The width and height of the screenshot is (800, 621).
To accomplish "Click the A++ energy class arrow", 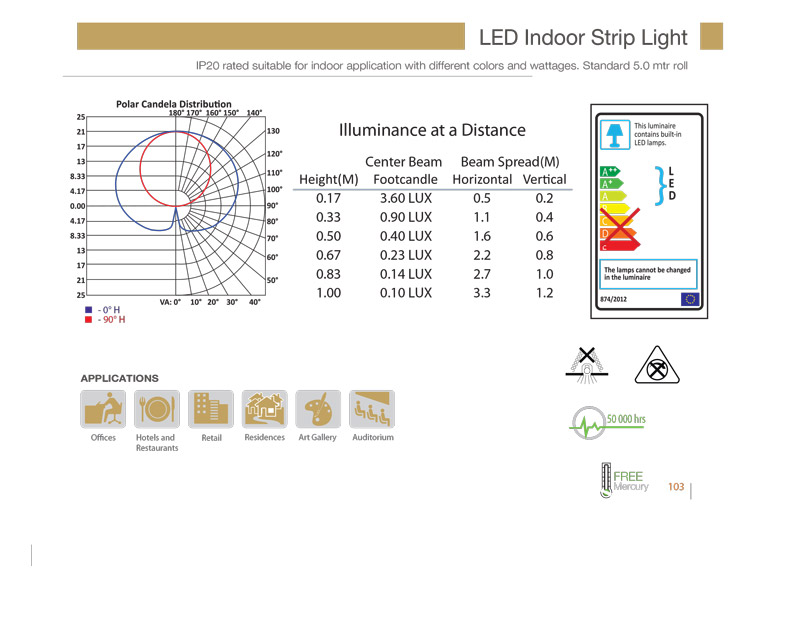I will [x=610, y=171].
